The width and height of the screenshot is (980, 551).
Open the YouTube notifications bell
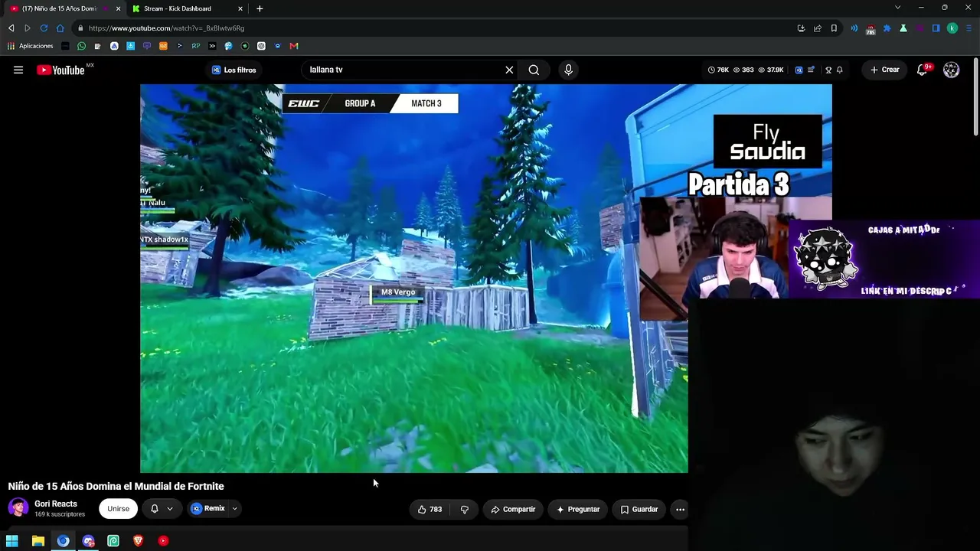click(x=923, y=70)
